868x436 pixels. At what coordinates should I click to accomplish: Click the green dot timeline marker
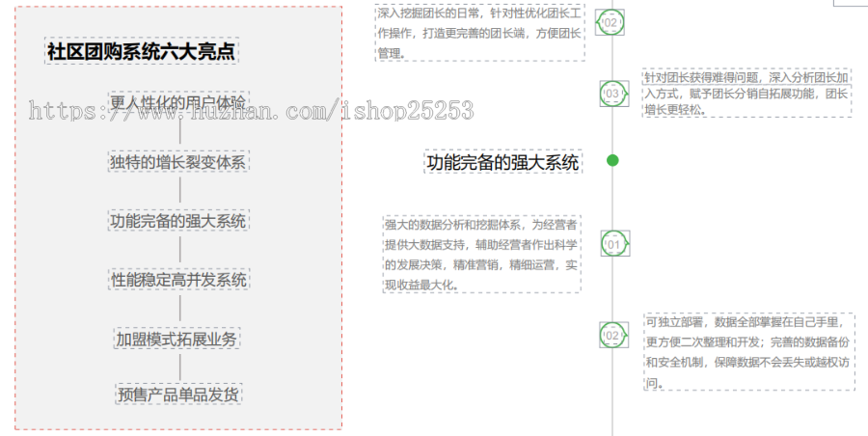[x=612, y=160]
